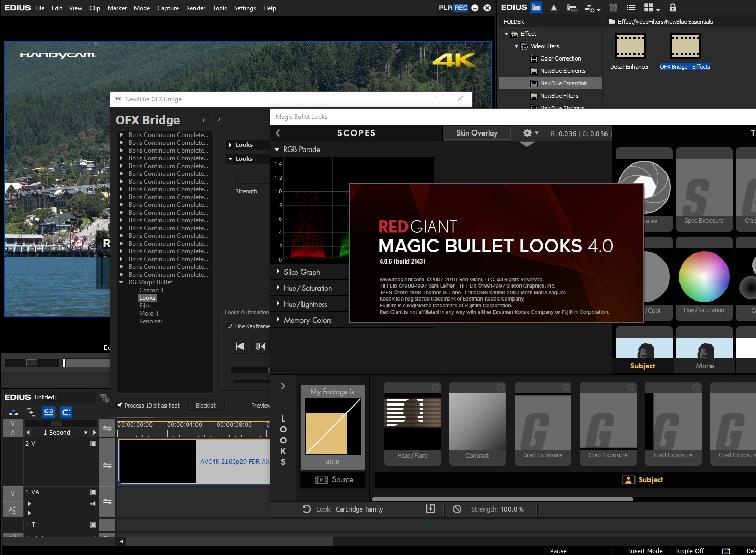
Task: Toggle Process 10 bit as float checkbox
Action: pos(120,405)
